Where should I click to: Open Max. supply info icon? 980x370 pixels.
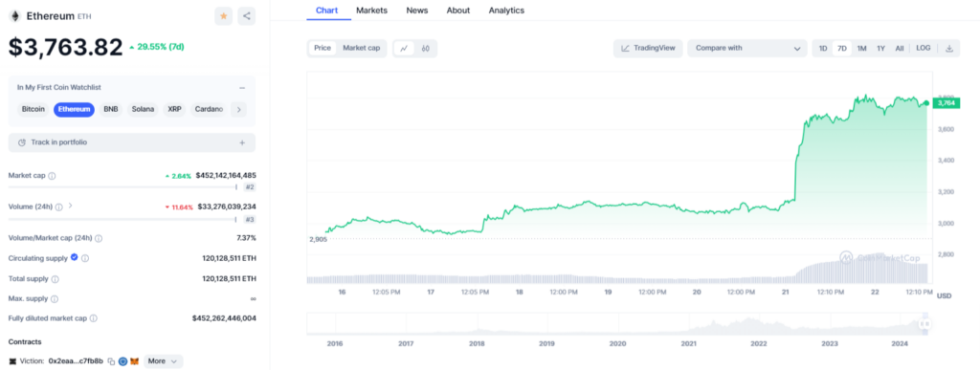[x=55, y=299]
